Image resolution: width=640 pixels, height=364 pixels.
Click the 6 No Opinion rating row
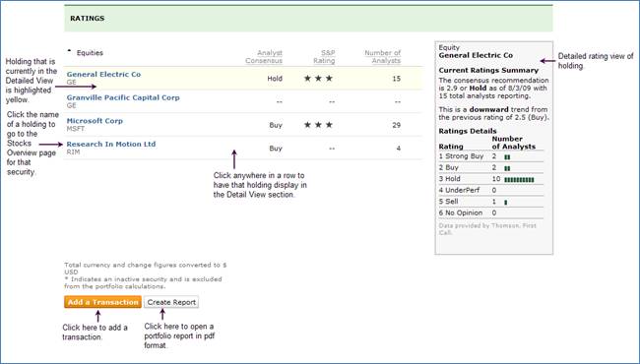[491, 213]
